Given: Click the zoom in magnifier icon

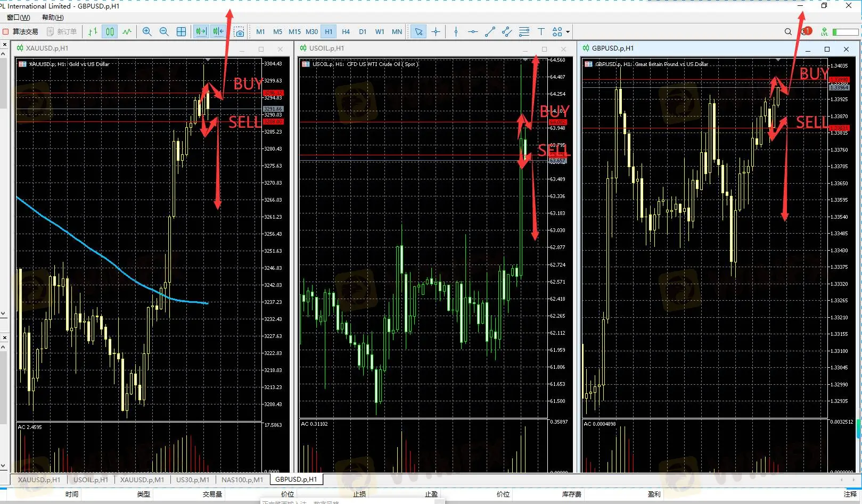Looking at the screenshot, I should point(147,32).
